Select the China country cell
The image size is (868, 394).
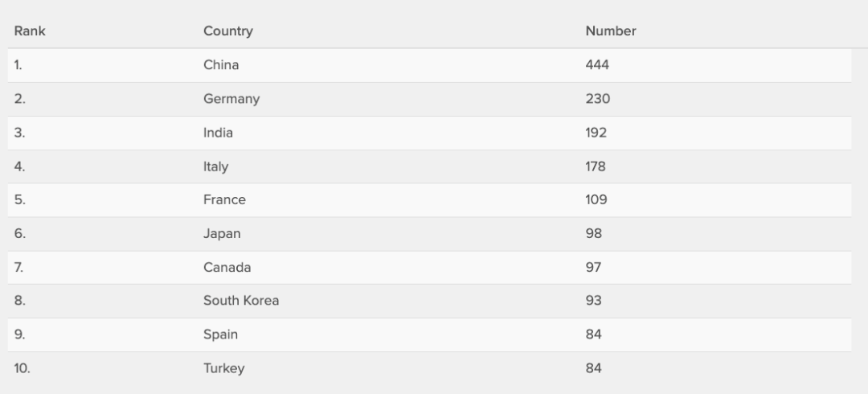click(221, 65)
